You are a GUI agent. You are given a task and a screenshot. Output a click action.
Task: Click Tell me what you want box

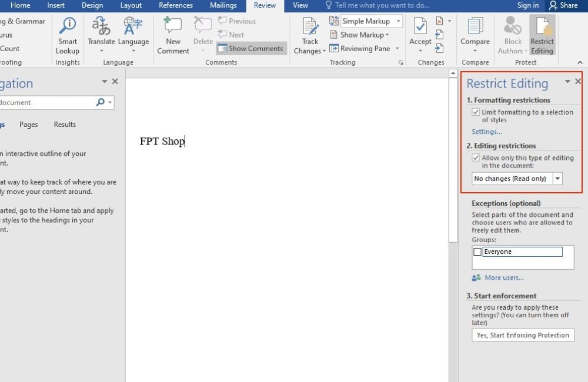click(x=377, y=5)
